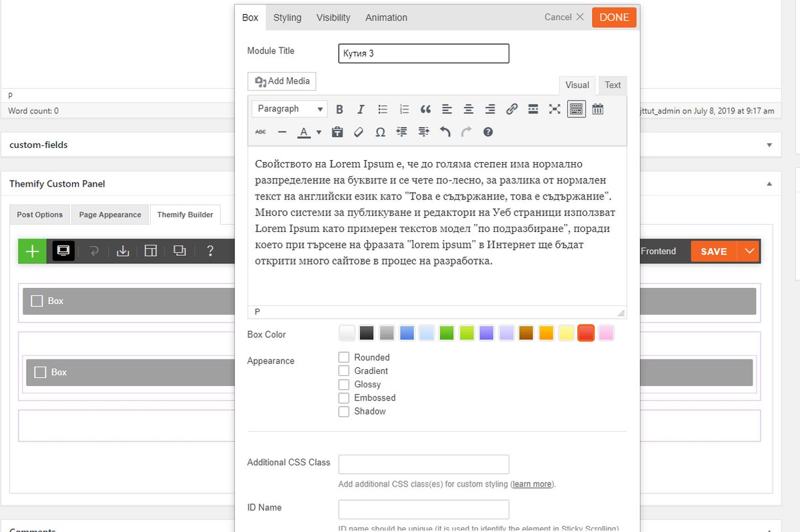Cancel the Box module dialog
Viewport: 800px width, 532px height.
click(x=564, y=17)
